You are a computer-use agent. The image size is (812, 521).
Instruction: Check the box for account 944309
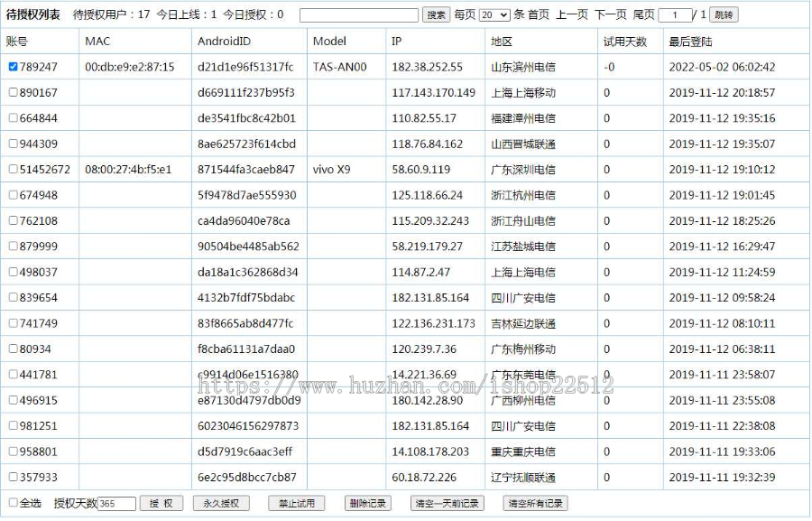tap(13, 144)
